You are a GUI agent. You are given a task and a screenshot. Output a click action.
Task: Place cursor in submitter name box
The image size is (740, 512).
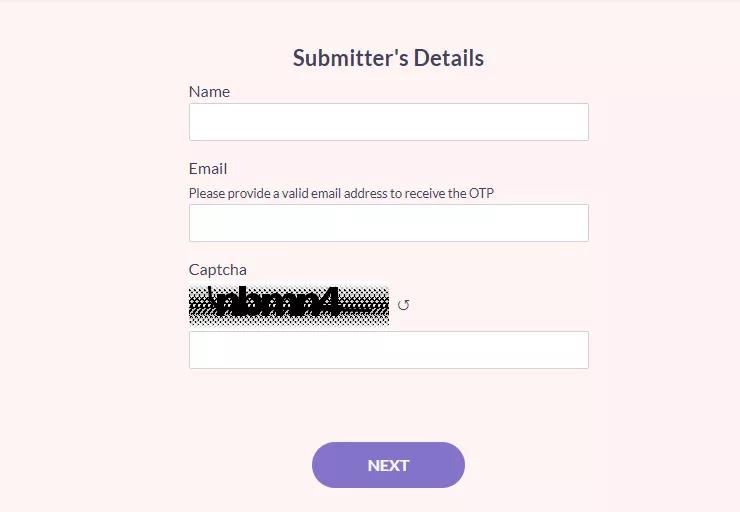click(x=388, y=122)
